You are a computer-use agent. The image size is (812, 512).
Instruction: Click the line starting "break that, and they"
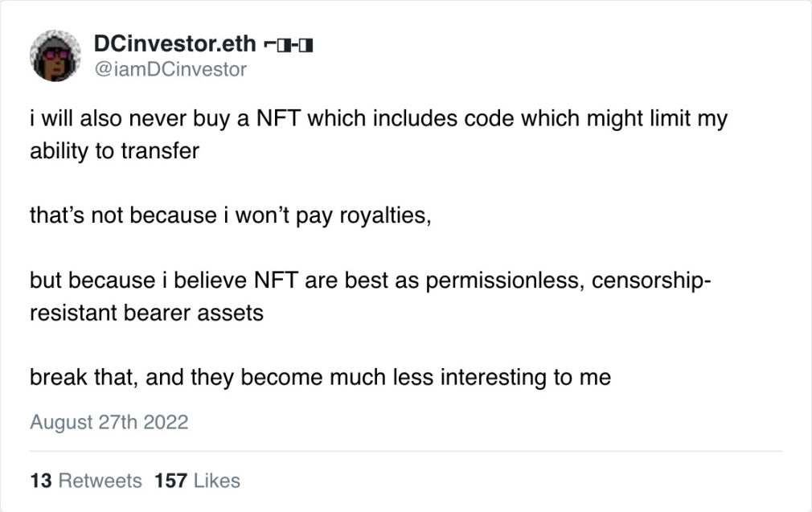click(x=320, y=377)
